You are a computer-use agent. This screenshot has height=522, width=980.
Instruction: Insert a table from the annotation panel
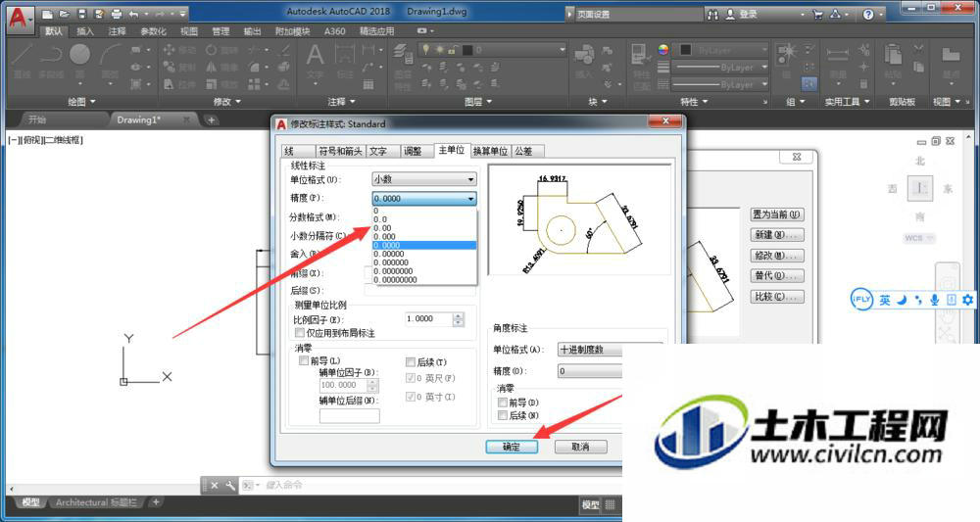pyautogui.click(x=368, y=84)
